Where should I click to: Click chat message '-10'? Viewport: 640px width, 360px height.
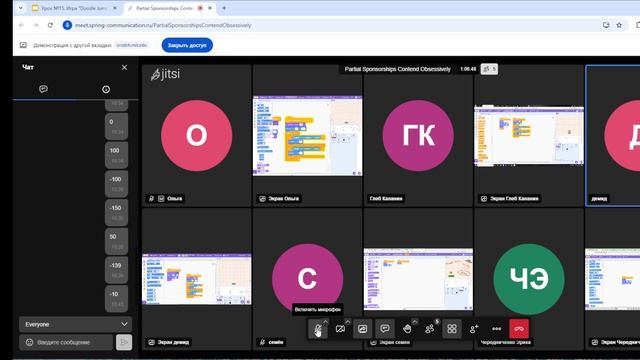click(x=116, y=299)
